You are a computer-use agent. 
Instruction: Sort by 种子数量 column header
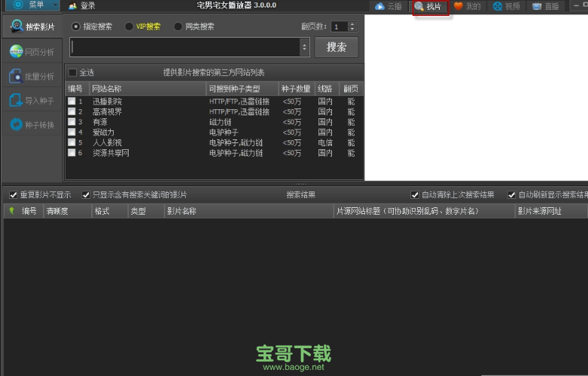click(297, 89)
